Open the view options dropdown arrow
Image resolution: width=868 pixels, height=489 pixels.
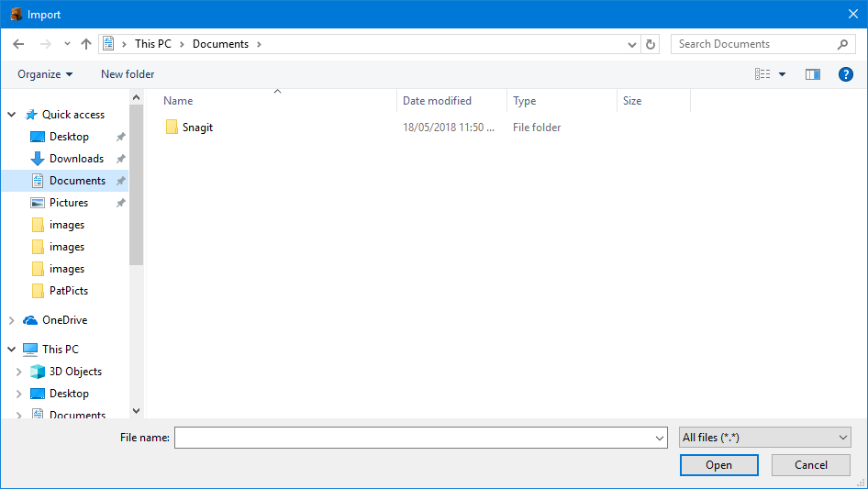click(783, 74)
